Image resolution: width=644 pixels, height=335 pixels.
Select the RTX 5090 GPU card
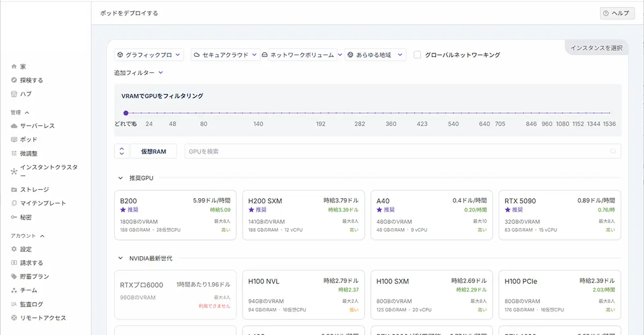(x=560, y=215)
